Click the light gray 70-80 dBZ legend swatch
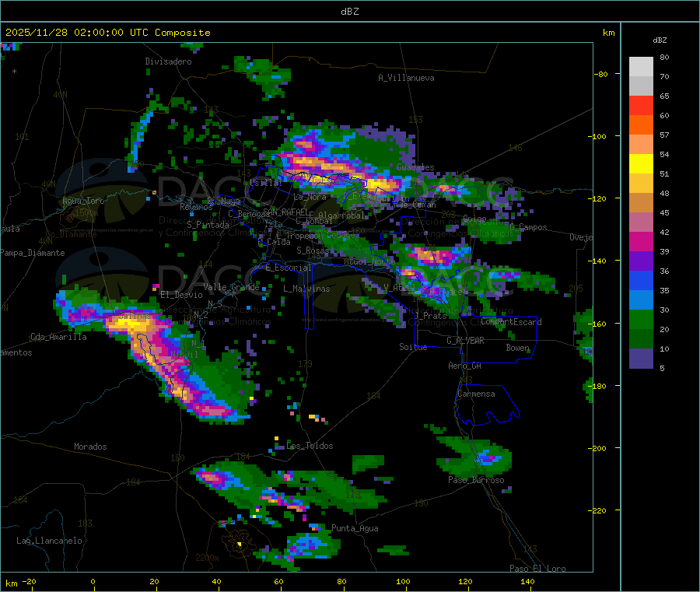The height and width of the screenshot is (592, 700). point(641,67)
